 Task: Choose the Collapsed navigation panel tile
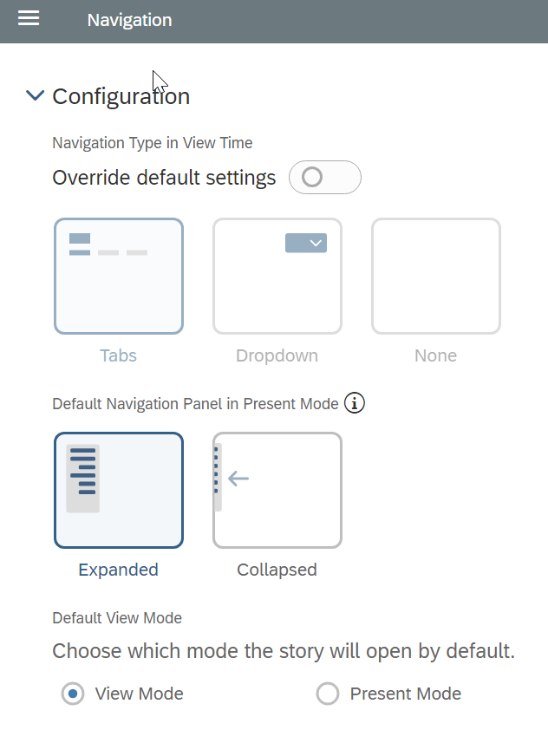click(277, 490)
